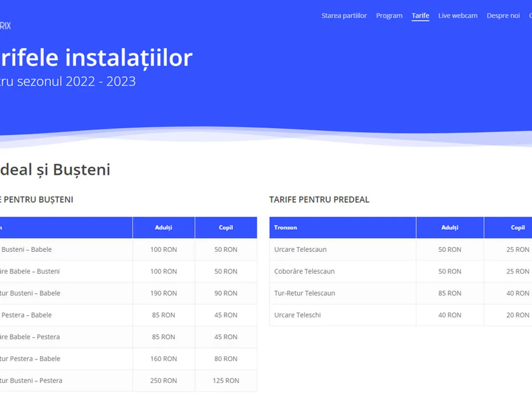This screenshot has height=399, width=532.
Task: Go to the Program page
Action: [389, 16]
